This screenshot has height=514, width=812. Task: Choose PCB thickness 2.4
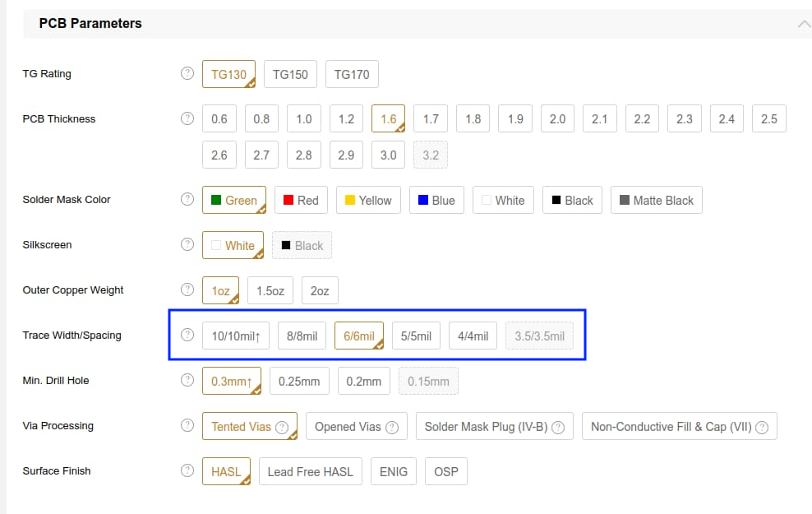727,118
